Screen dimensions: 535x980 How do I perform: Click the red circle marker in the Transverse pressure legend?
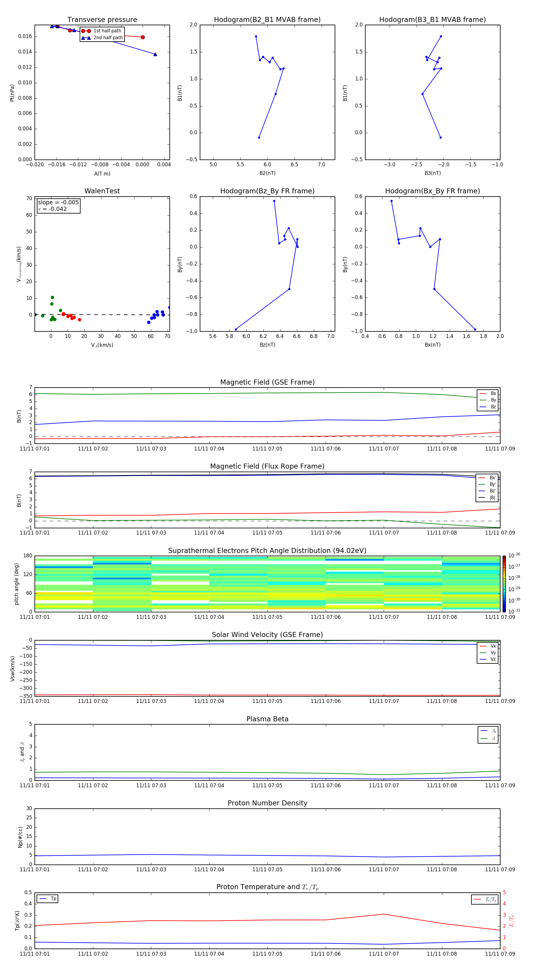(86, 31)
